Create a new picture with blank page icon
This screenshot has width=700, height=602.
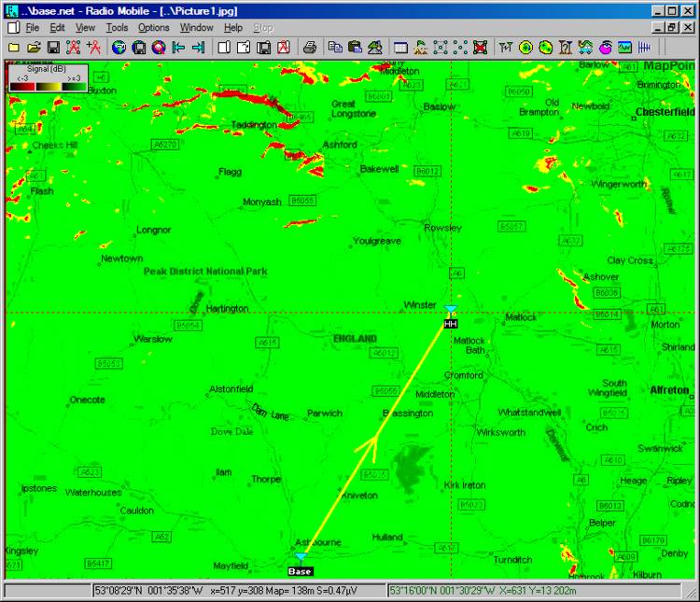click(224, 48)
